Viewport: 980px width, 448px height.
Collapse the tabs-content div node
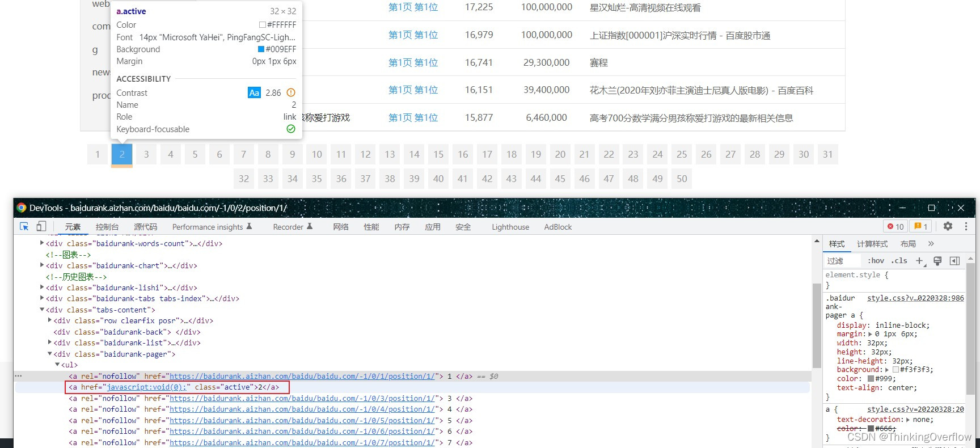coord(42,310)
